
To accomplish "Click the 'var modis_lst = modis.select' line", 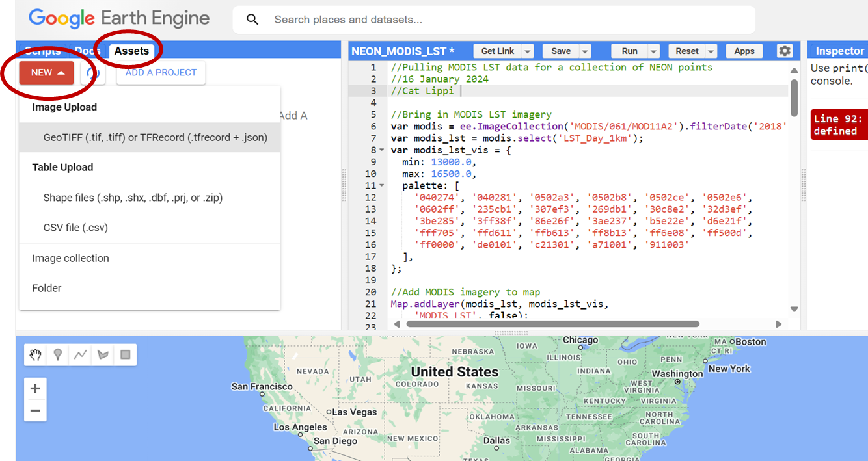I will click(517, 138).
